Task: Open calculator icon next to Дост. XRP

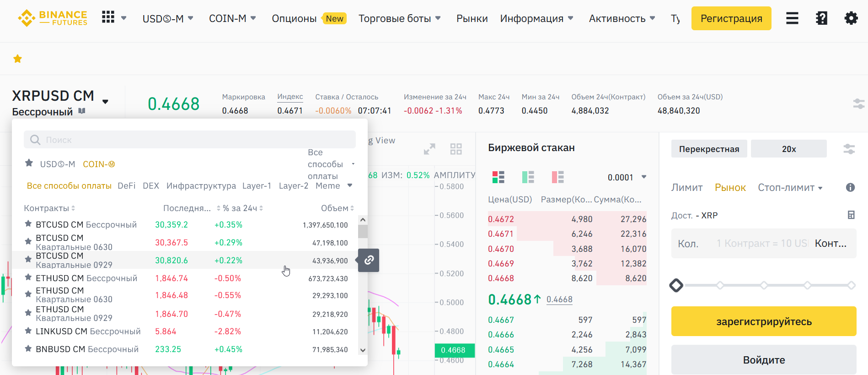Action: (x=851, y=215)
